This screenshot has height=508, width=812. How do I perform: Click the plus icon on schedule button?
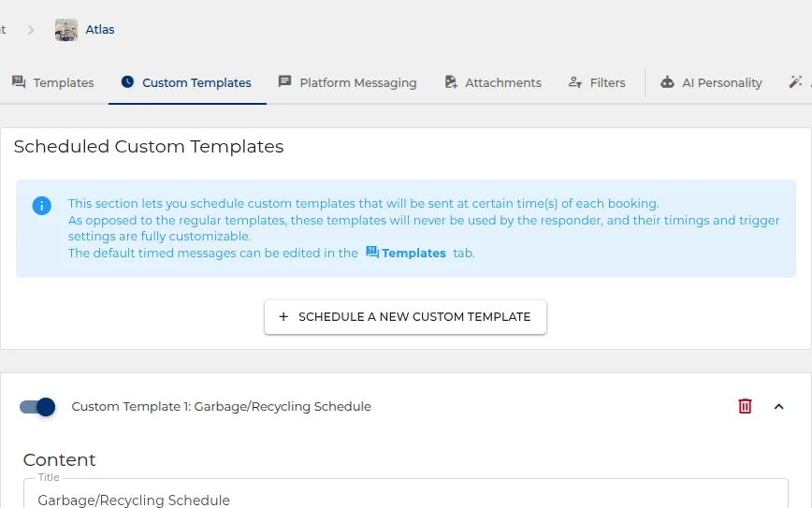(x=283, y=316)
